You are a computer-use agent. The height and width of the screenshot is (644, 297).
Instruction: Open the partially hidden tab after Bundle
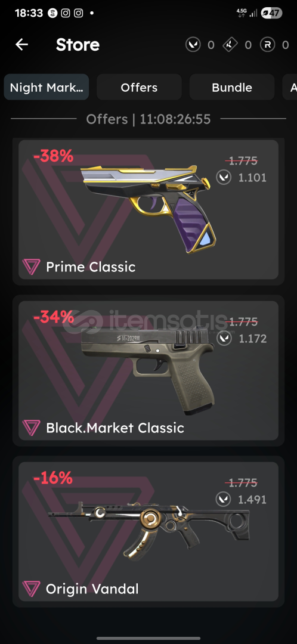coord(290,87)
